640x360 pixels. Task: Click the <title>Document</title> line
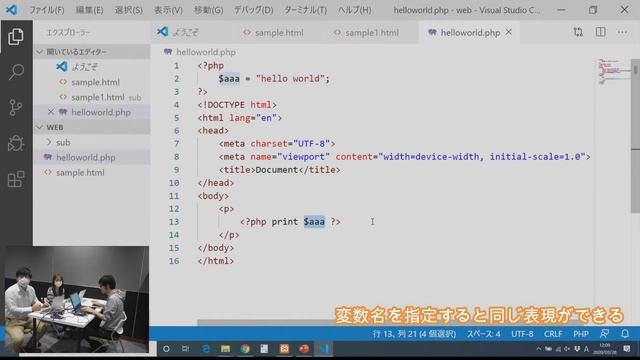coord(279,169)
